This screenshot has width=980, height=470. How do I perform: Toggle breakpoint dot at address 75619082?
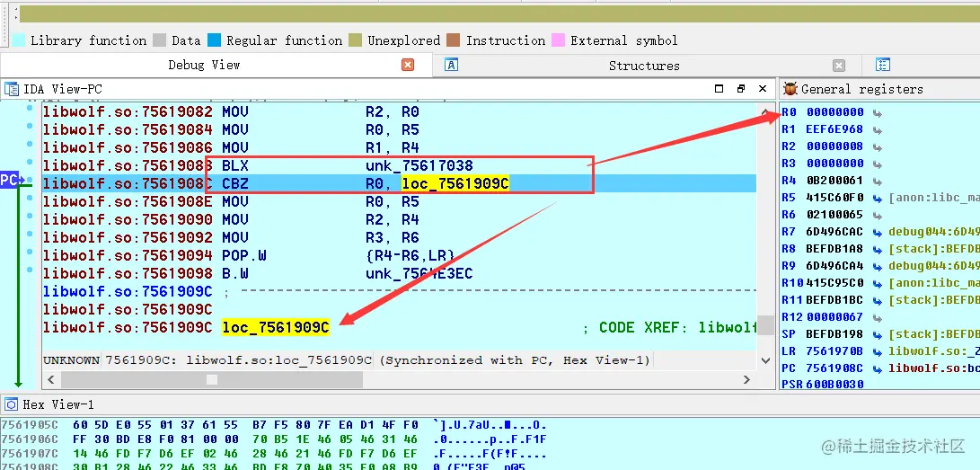(x=30, y=109)
